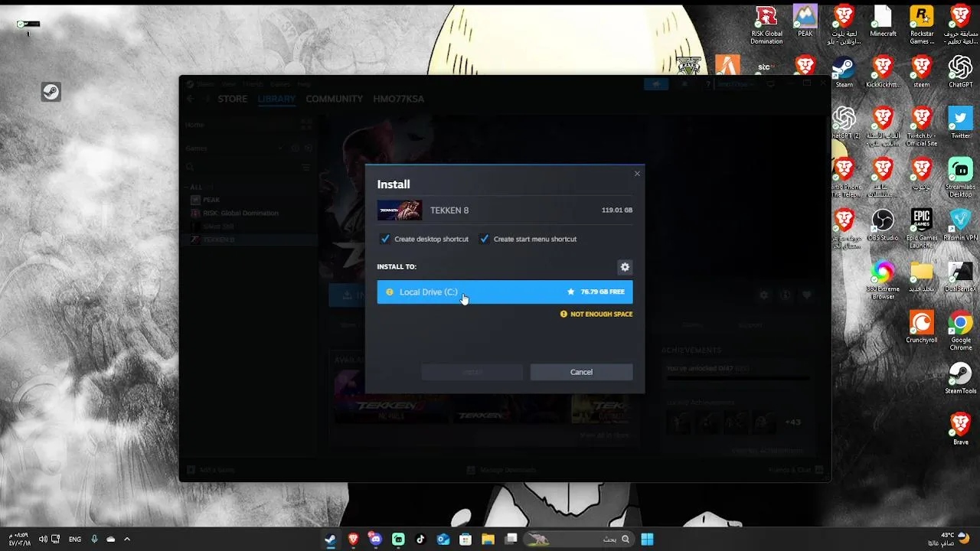Viewport: 980px width, 551px height.
Task: Open RISK Global Domination desktop icon
Action: (x=766, y=25)
